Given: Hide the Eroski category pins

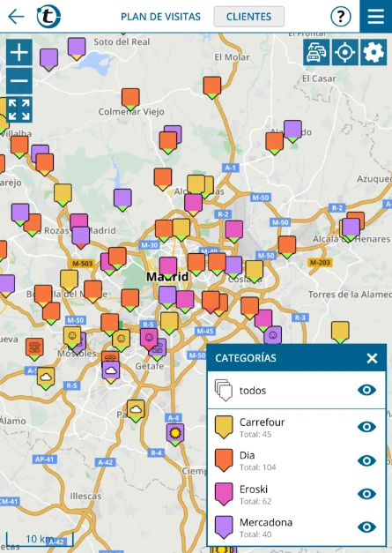Looking at the screenshot, I should [366, 494].
